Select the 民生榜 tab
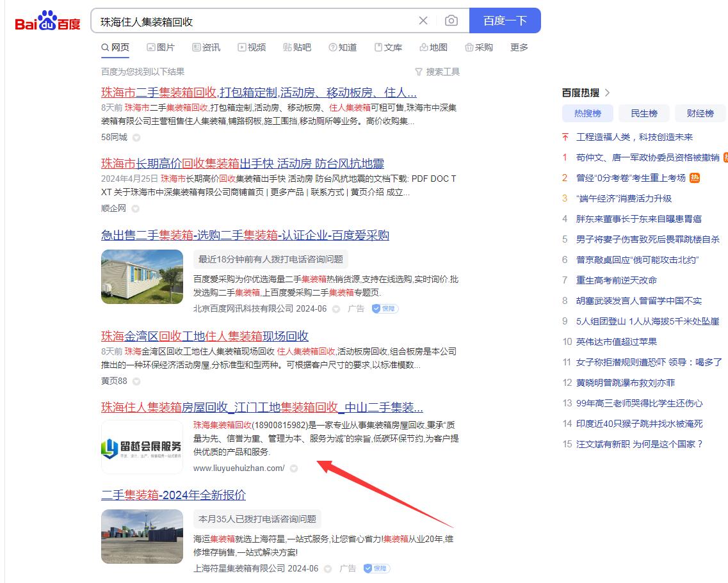The image size is (728, 583). point(643,113)
